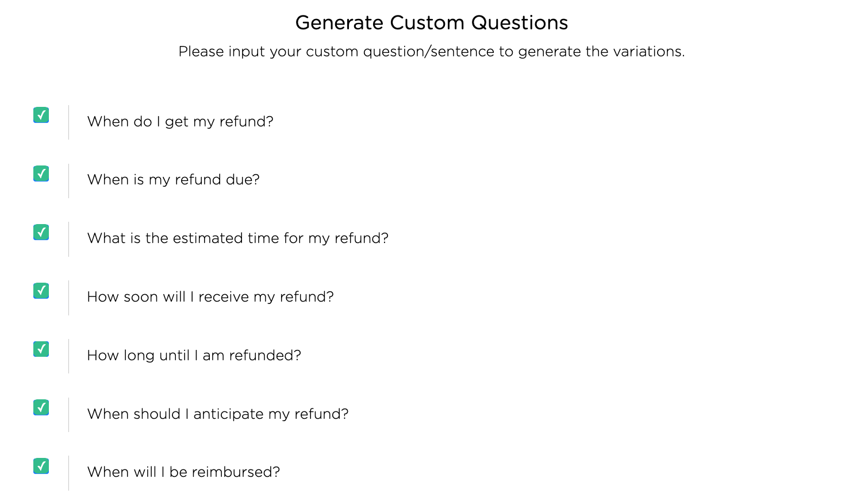
Task: Edit the 'When will I be reimbursed?' variation
Action: click(x=183, y=472)
